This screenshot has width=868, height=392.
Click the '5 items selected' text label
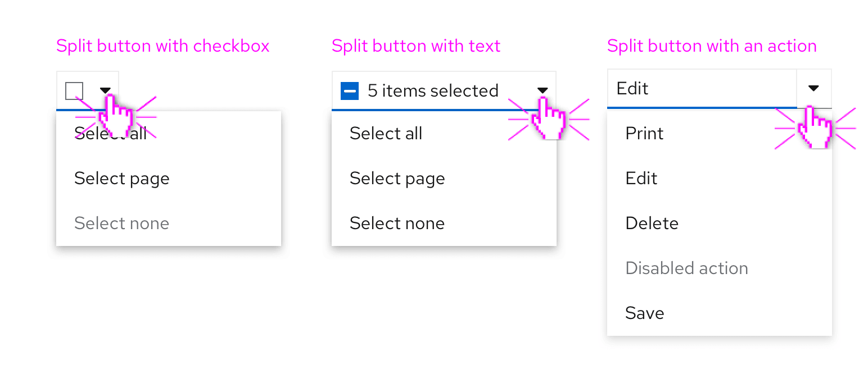[x=433, y=90]
